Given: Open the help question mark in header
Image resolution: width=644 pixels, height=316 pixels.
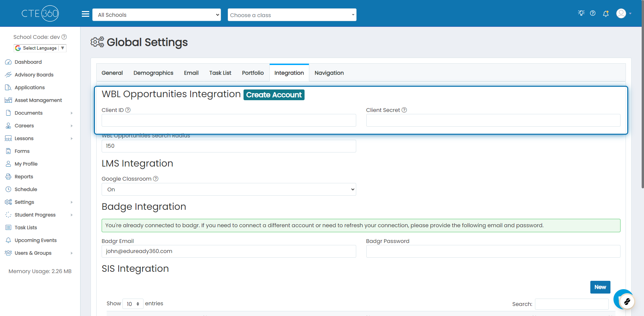Looking at the screenshot, I should [593, 13].
